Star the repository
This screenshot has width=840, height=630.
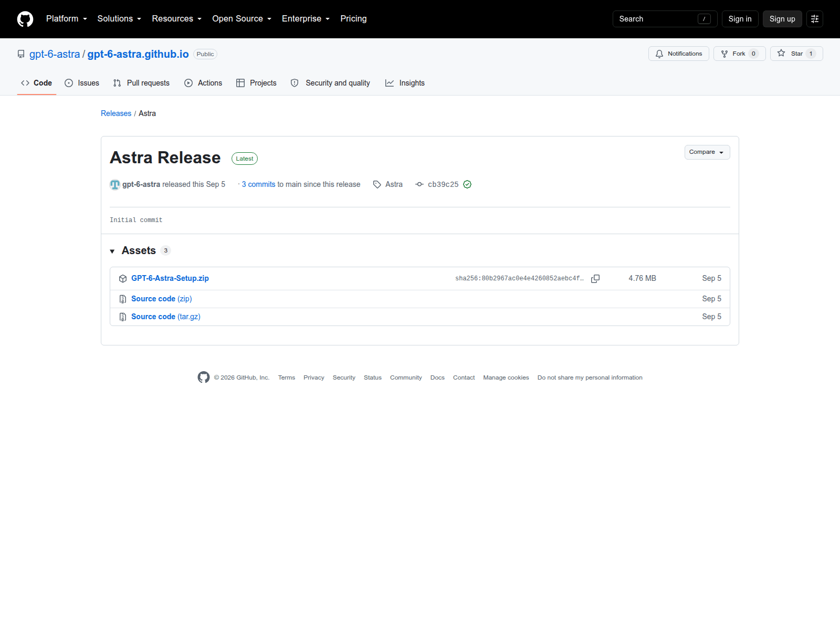[796, 54]
